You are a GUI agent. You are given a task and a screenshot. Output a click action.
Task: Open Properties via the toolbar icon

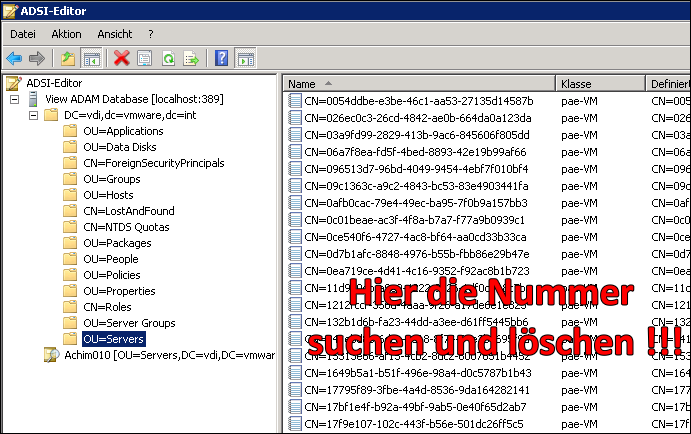pyautogui.click(x=145, y=58)
